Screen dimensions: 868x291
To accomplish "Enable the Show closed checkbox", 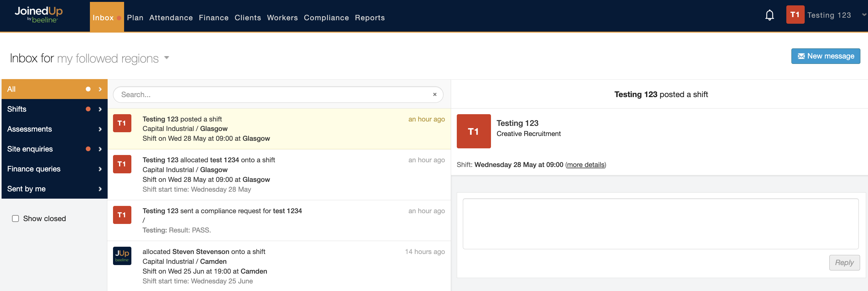I will point(16,219).
